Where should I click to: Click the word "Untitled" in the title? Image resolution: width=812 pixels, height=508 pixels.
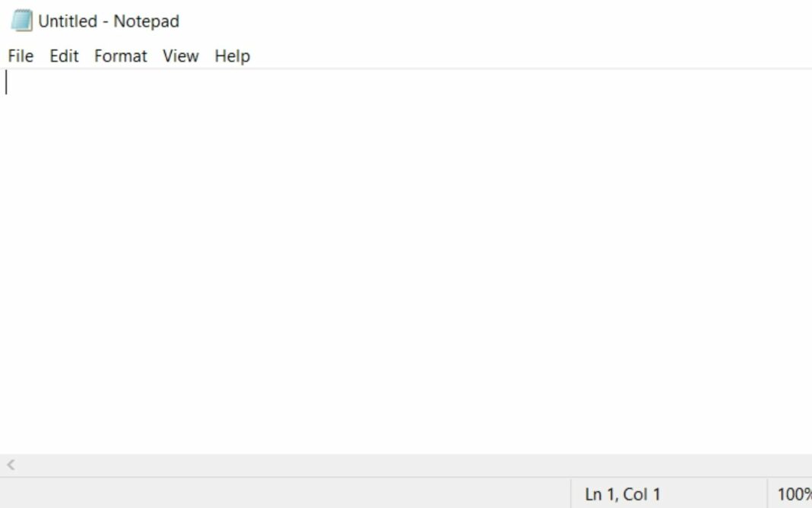click(x=68, y=21)
